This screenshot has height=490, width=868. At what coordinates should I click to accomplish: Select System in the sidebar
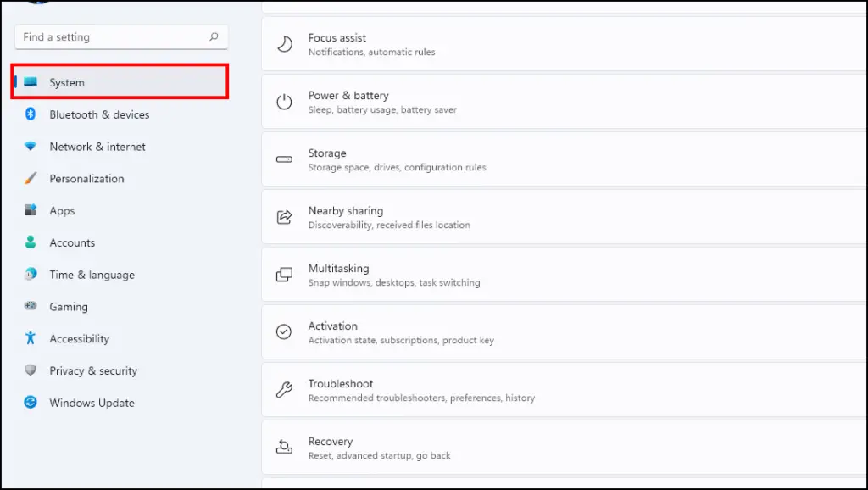click(x=120, y=82)
